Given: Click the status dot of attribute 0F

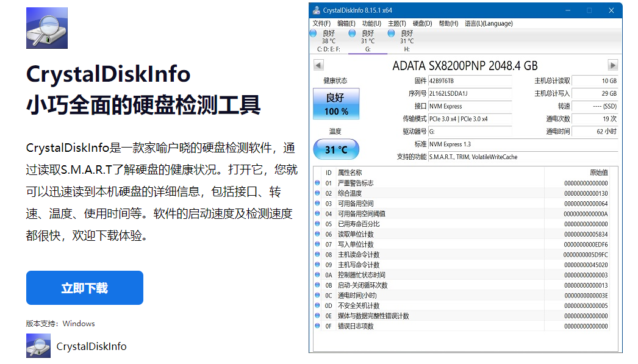Looking at the screenshot, I should point(317,326).
